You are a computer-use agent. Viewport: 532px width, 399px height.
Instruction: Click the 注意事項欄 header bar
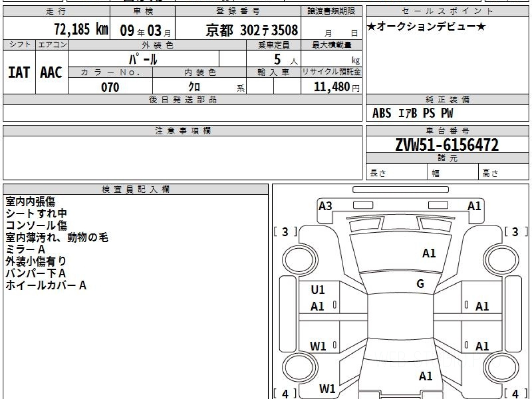click(x=182, y=131)
